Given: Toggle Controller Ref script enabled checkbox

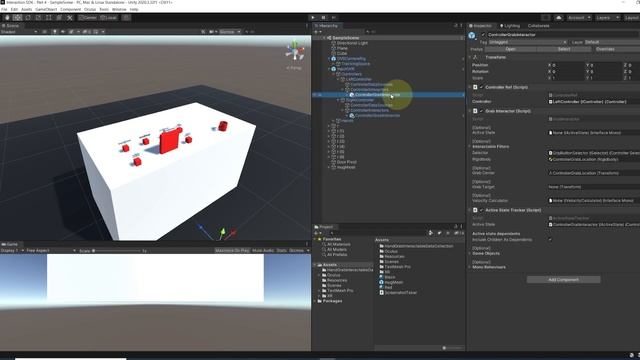Looking at the screenshot, I should tap(482, 87).
